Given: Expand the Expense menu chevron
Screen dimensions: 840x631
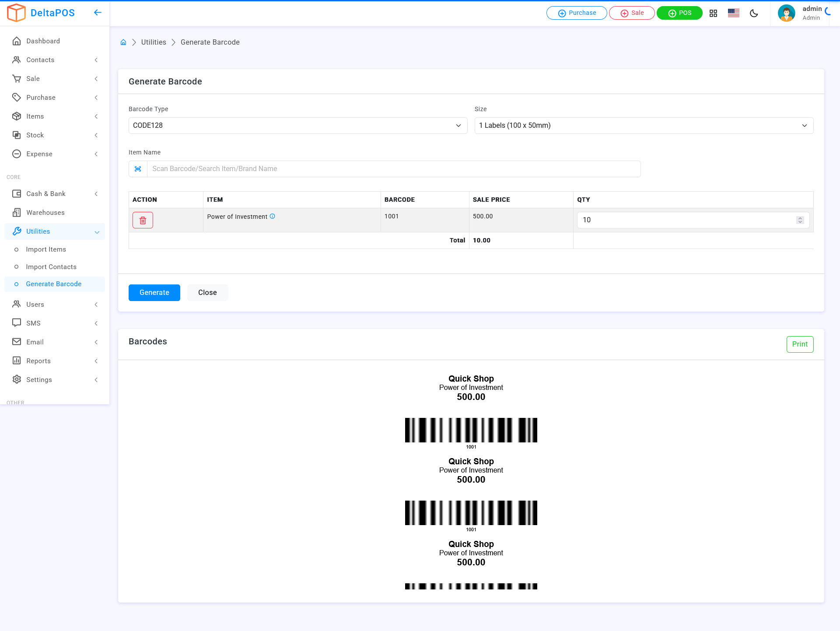Looking at the screenshot, I should tap(96, 154).
